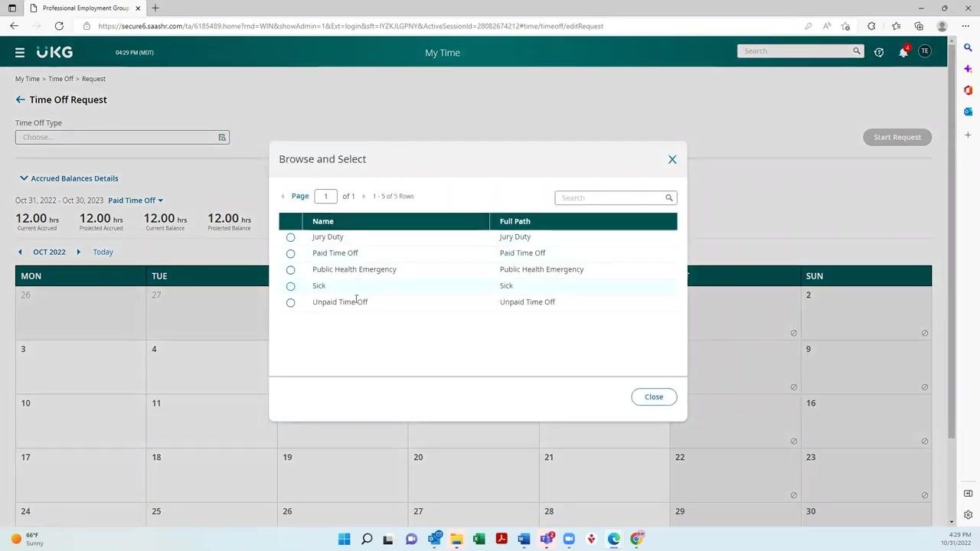Open Outlook in the Edge sidebar
This screenshot has width=980, height=551.
click(968, 112)
